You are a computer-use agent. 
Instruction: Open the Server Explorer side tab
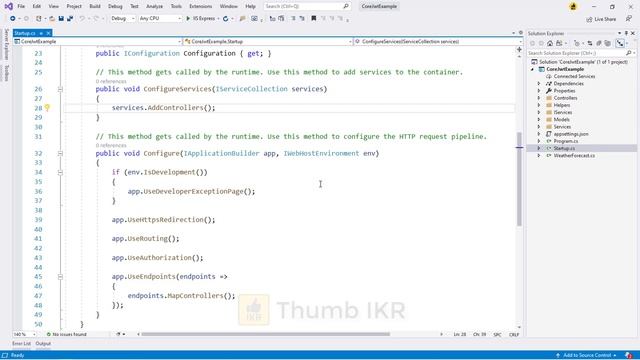tap(6, 44)
